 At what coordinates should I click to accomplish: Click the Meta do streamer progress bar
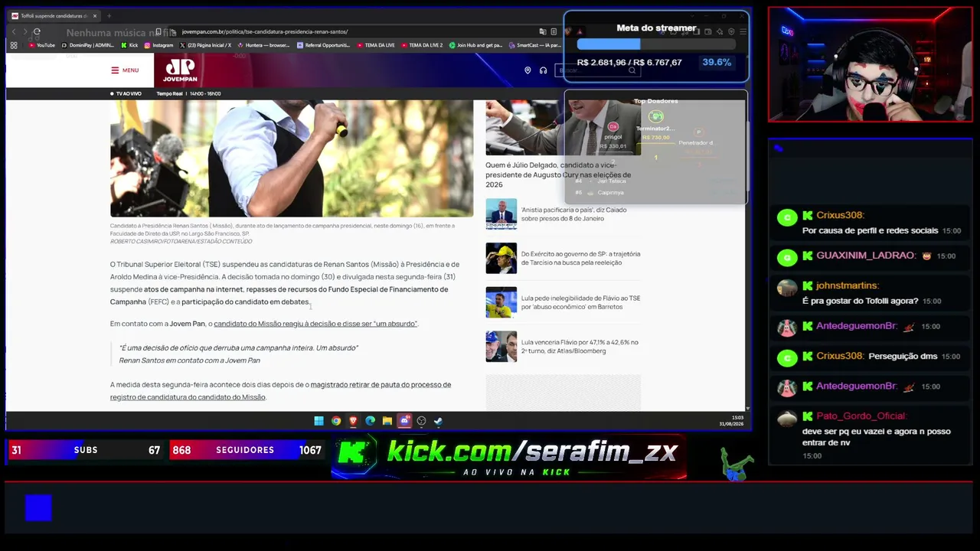coord(656,44)
